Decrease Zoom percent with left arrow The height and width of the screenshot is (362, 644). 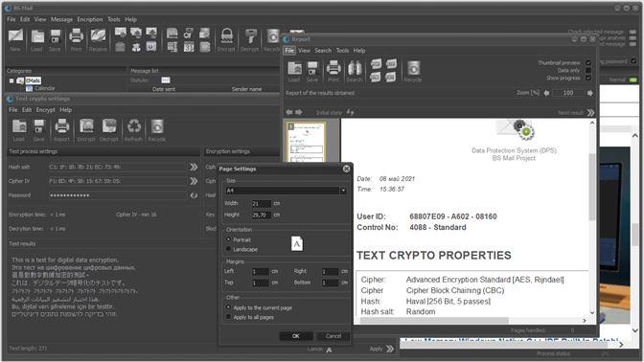pos(546,93)
